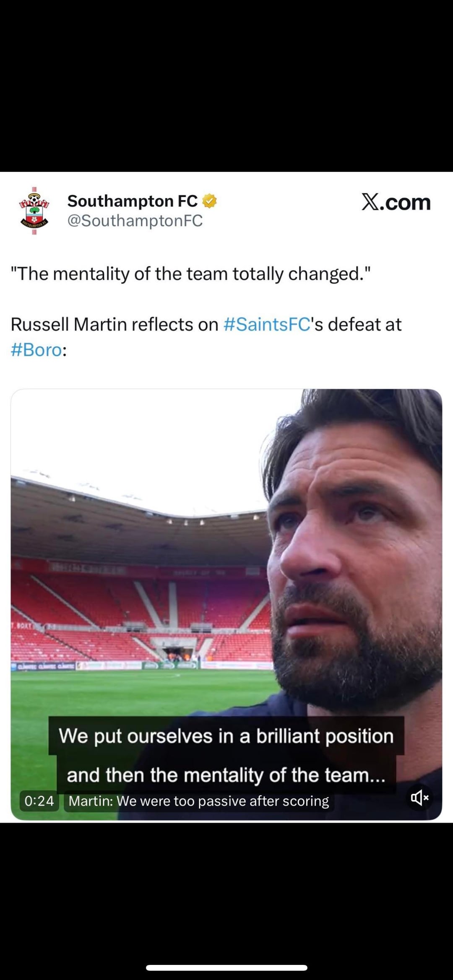The image size is (453, 980).
Task: Open the Southampton FC display name
Action: pyautogui.click(x=132, y=201)
